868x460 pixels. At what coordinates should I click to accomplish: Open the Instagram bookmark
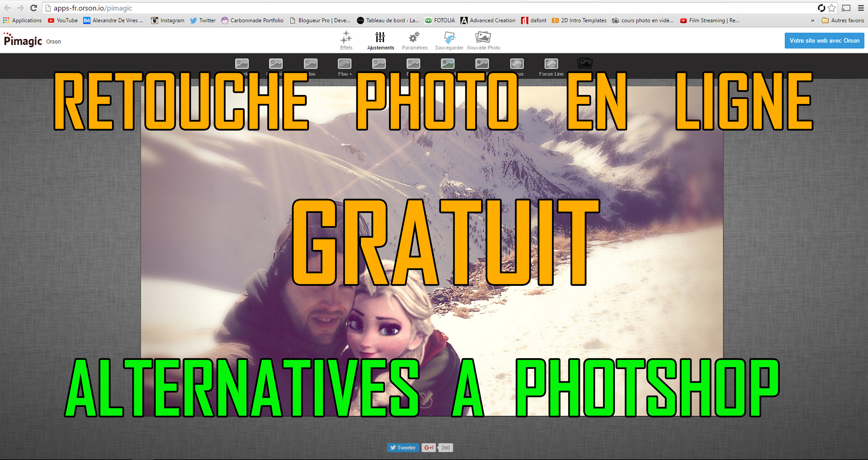point(168,20)
